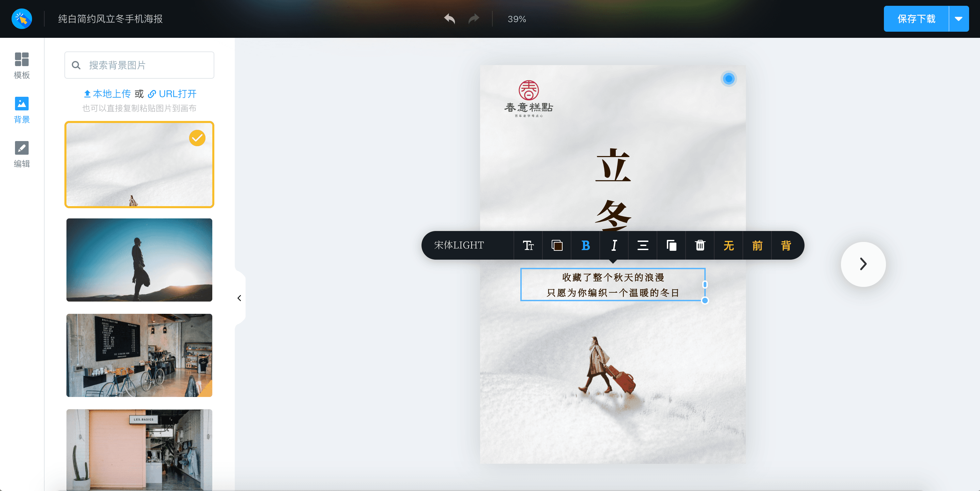Click the undo arrow icon
The width and height of the screenshot is (980, 491).
[449, 19]
